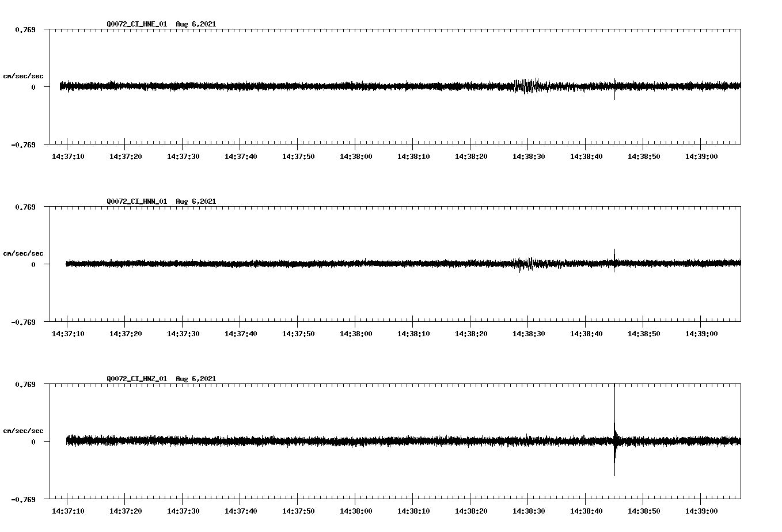Viewport: 782px width, 532px height.
Task: Click the 0.769 upper limit of the HNZ plot
Action: click(25, 384)
